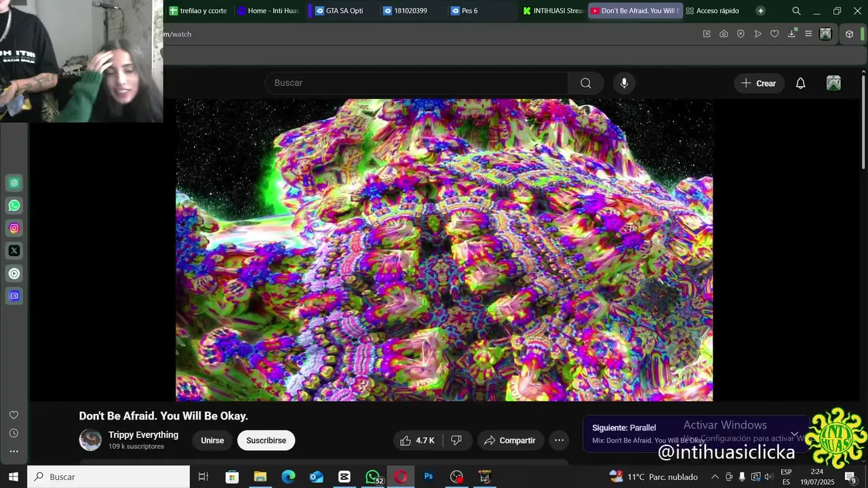Open ad blocker shield icon

[741, 34]
